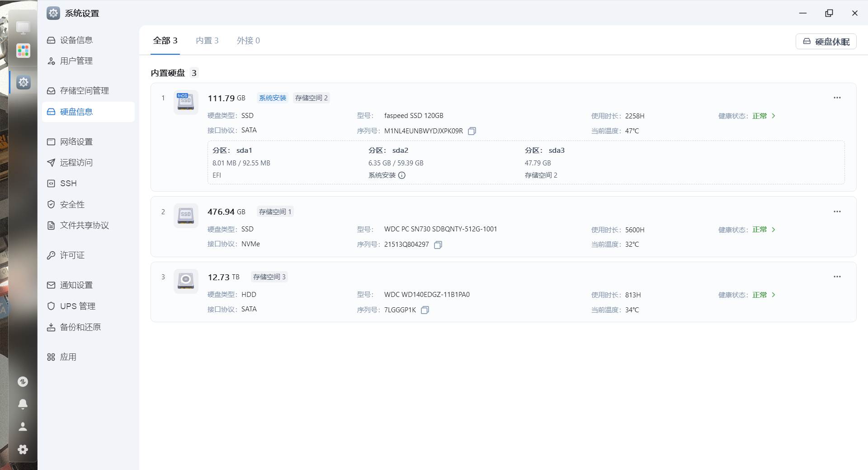Copy serial number 7LGGGP1K
The image size is (868, 470).
point(425,310)
